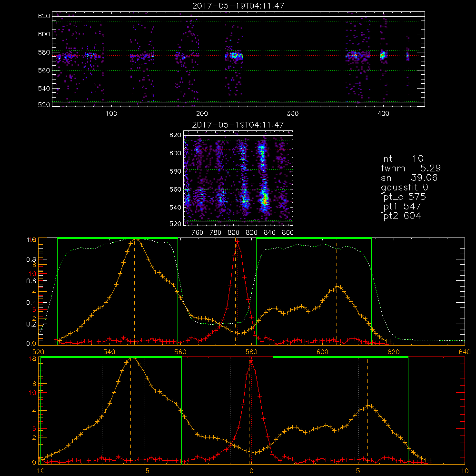Viewport: 476px width, 476px height.
Task: Click x-axis label -10 on bottom plot
Action: [38, 471]
